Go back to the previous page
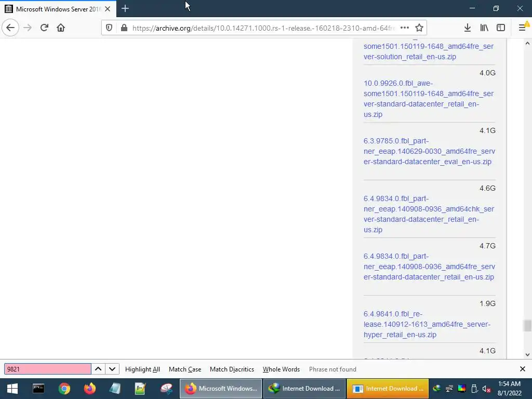The width and height of the screenshot is (532, 399). pyautogui.click(x=10, y=28)
